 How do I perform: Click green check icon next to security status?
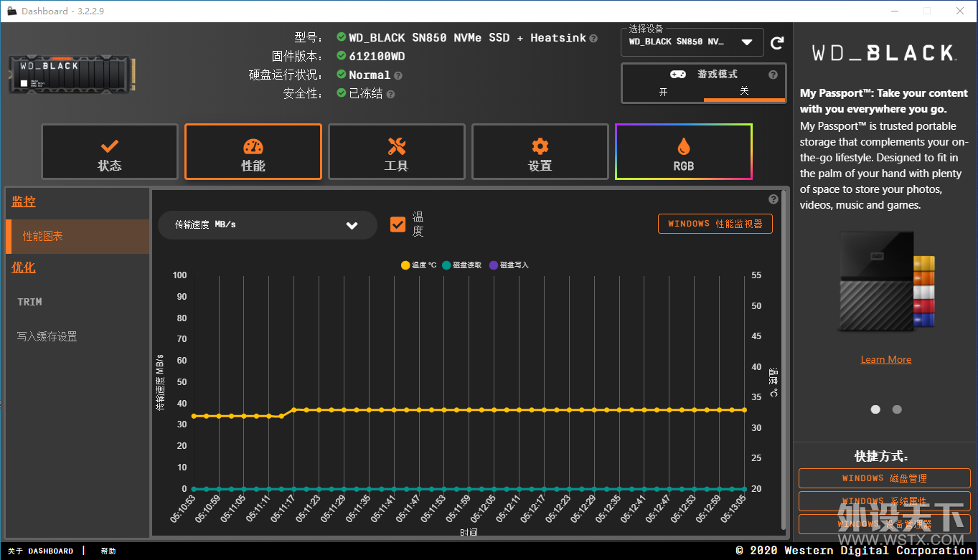click(x=342, y=93)
